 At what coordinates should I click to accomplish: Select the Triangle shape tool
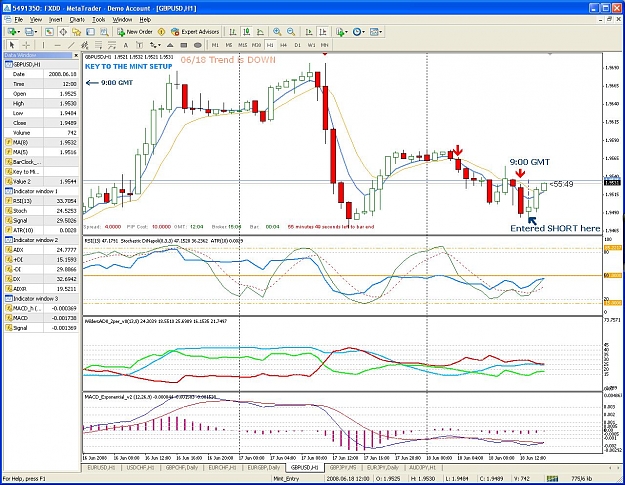(x=170, y=45)
